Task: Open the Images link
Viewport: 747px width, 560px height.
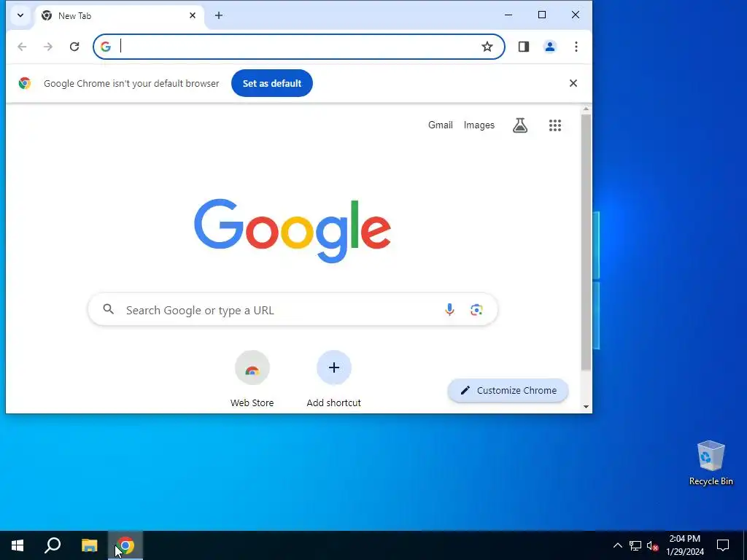Action: [479, 125]
